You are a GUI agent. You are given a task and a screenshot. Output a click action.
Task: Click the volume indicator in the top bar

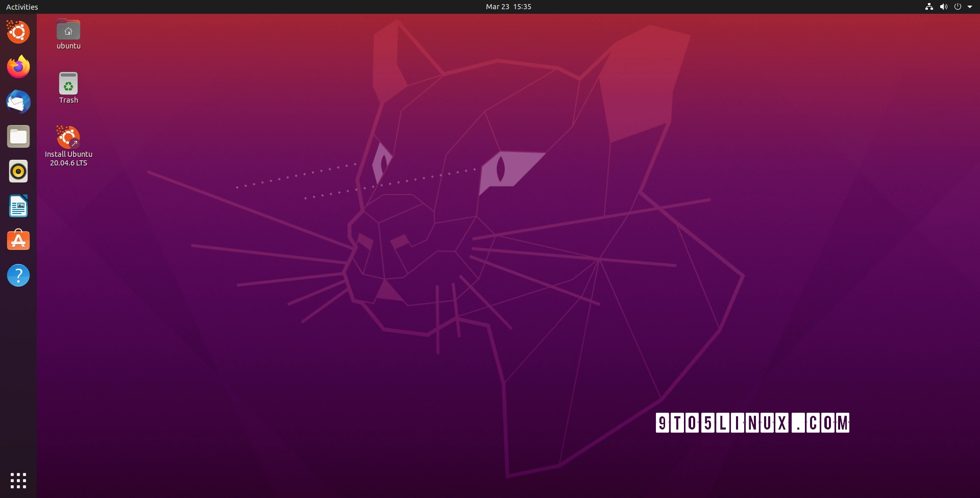coord(943,7)
